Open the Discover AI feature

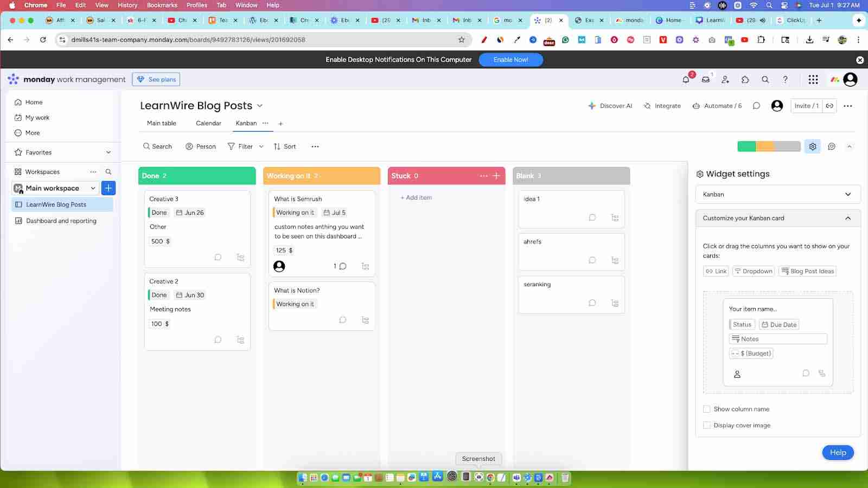click(x=610, y=106)
